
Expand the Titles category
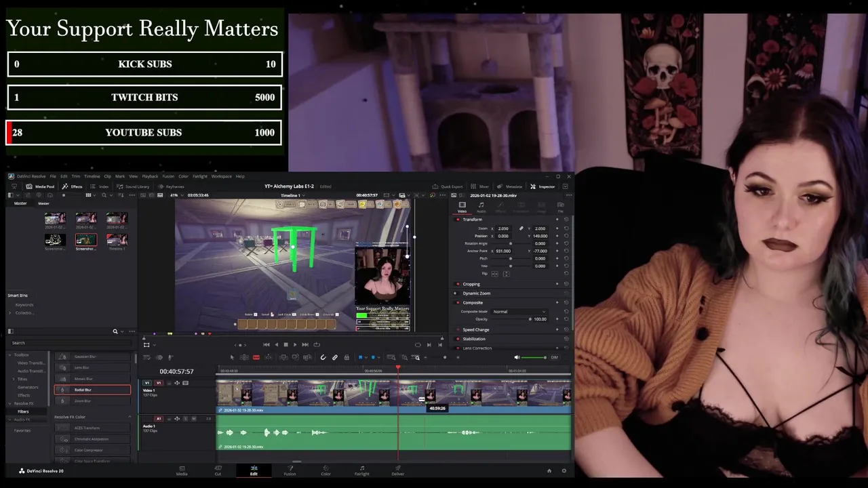coord(14,379)
